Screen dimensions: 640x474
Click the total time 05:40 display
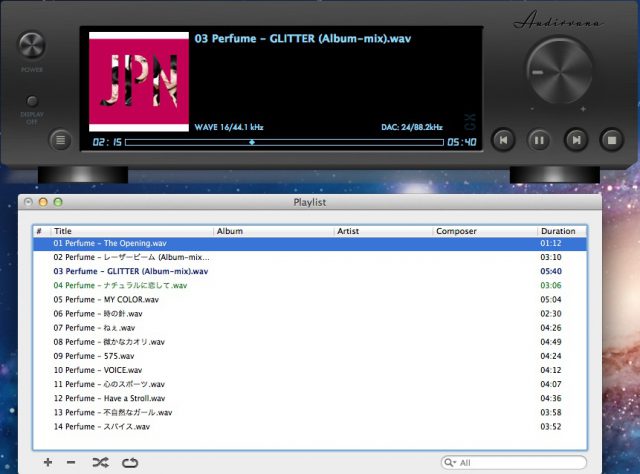(x=462, y=142)
